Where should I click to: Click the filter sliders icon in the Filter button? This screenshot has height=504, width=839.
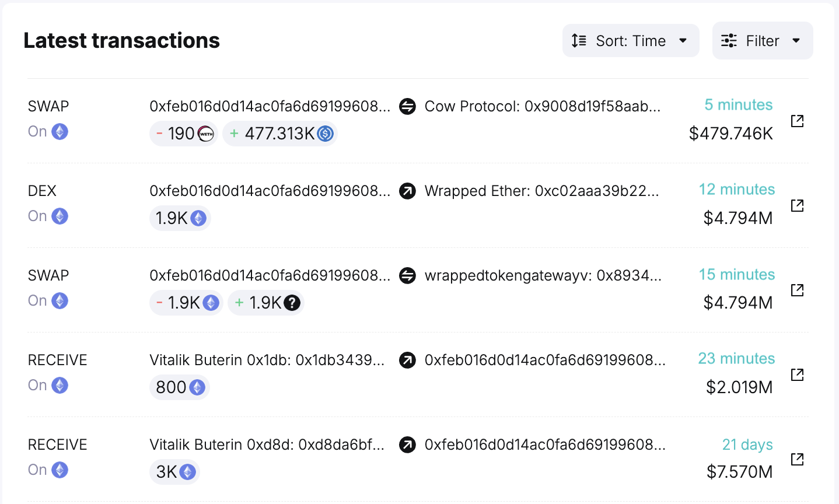[729, 40]
